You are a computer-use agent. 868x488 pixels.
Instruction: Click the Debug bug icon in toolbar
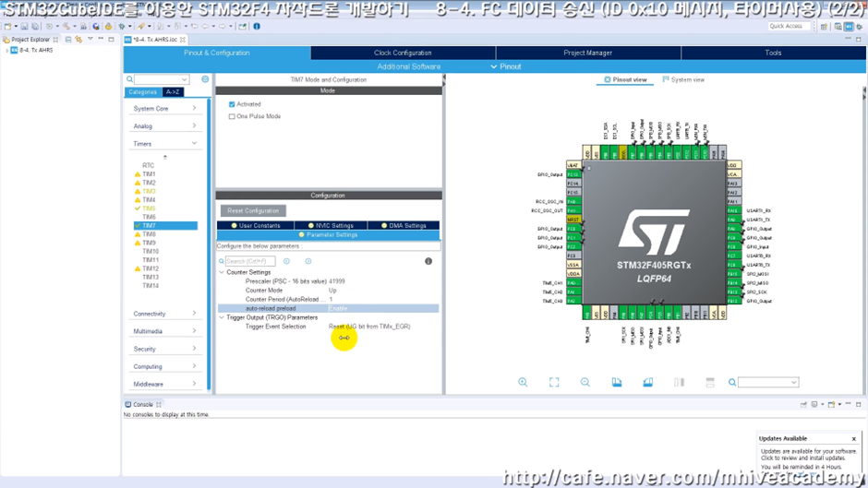(x=122, y=26)
